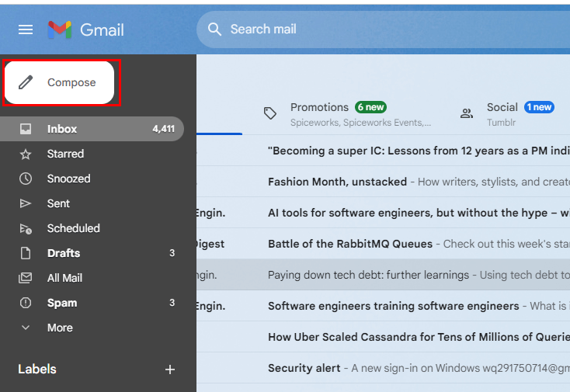Click the search magnifier icon
The height and width of the screenshot is (392, 570).
pyautogui.click(x=214, y=29)
